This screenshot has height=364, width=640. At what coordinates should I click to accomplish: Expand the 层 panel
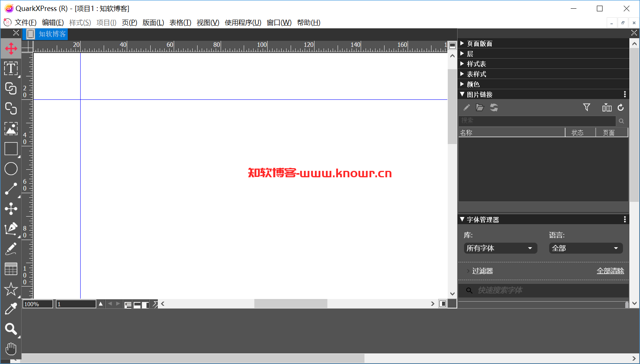tap(462, 54)
